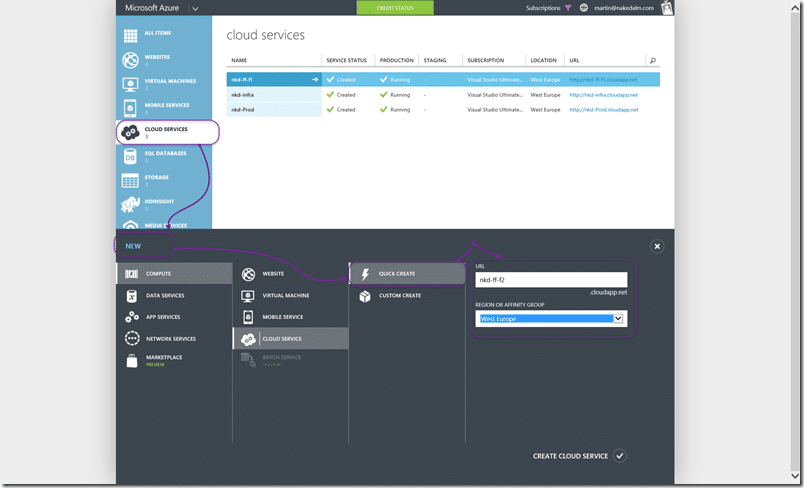The height and width of the screenshot is (488, 804).
Task: Choose Cloud Service in the Compute list
Action: [291, 339]
